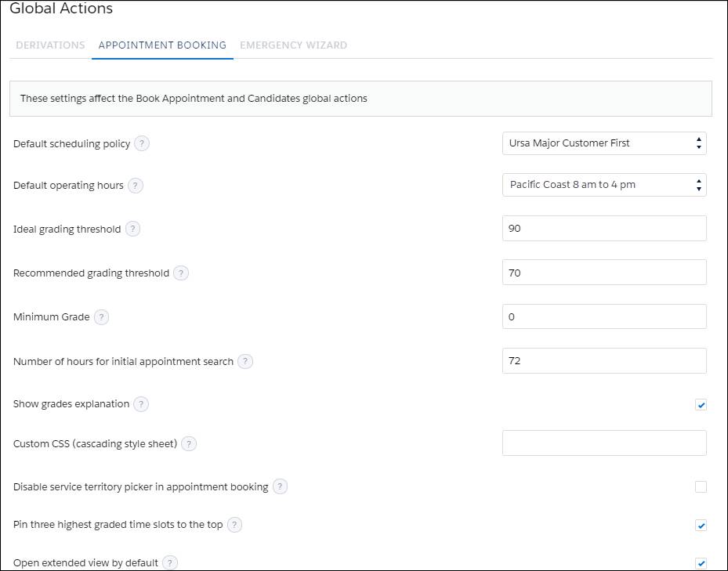This screenshot has width=728, height=571.
Task: Select the Appointment Booking tab
Action: point(162,45)
